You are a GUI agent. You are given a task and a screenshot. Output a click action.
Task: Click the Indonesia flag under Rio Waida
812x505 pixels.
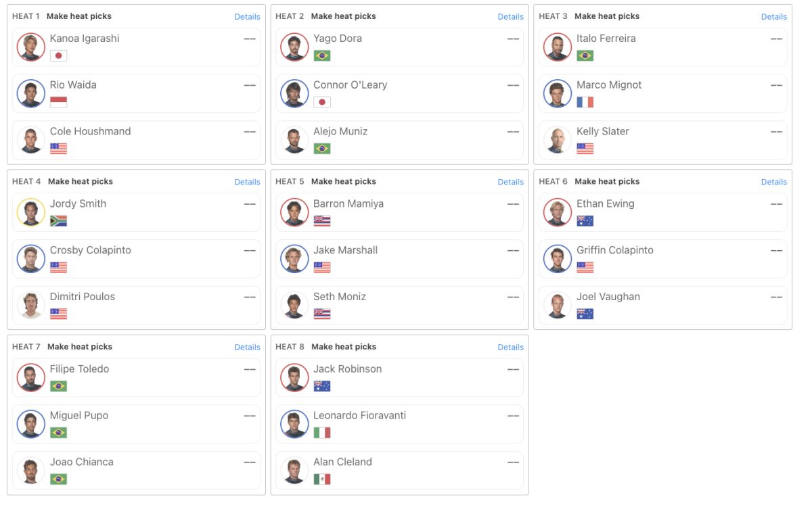[x=59, y=102]
